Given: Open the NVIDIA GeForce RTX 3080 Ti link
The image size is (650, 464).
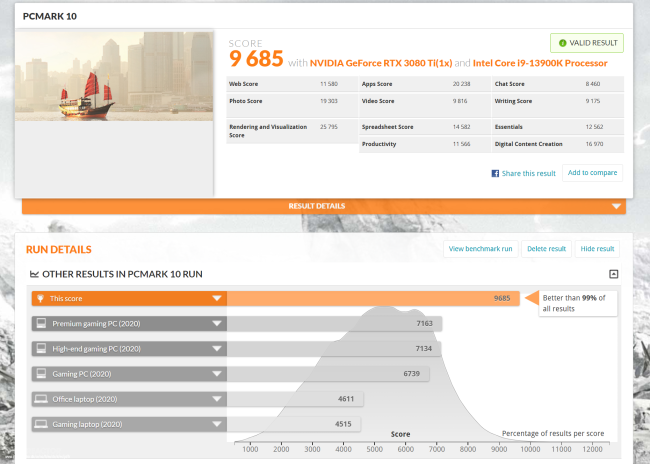Looking at the screenshot, I should (381, 63).
